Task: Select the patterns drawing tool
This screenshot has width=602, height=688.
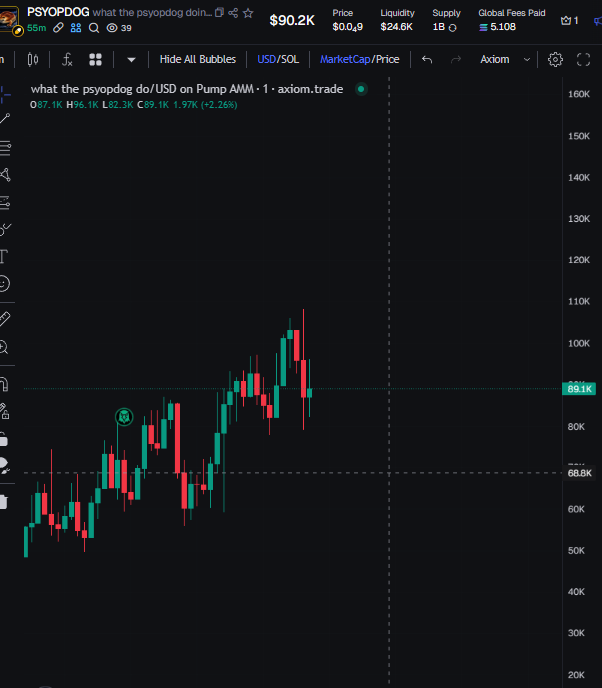Action: tap(5, 175)
